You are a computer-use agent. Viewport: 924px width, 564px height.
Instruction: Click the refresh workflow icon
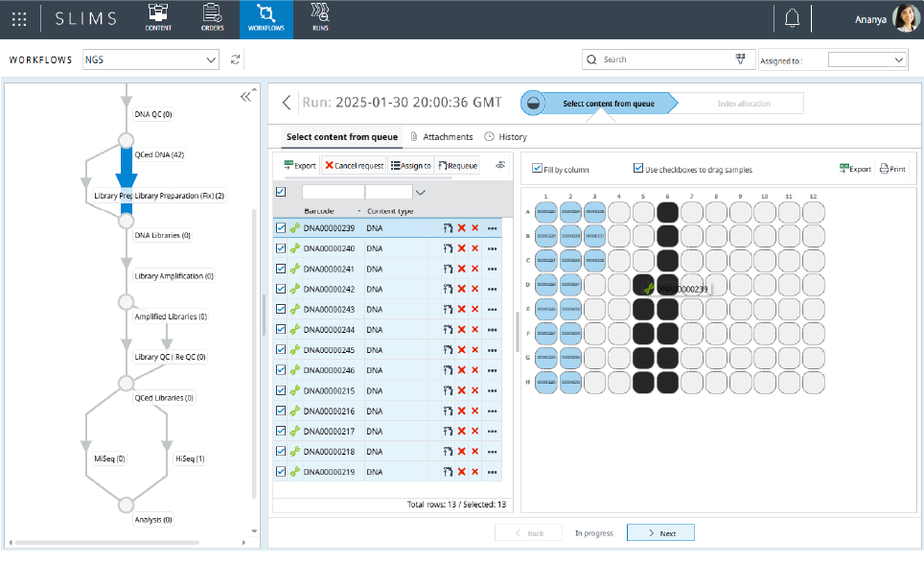pyautogui.click(x=236, y=59)
